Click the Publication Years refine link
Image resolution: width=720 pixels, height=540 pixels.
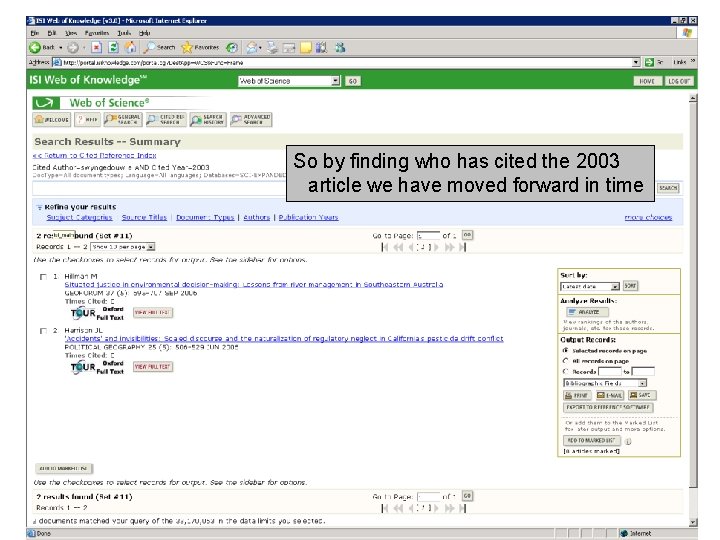(x=309, y=217)
